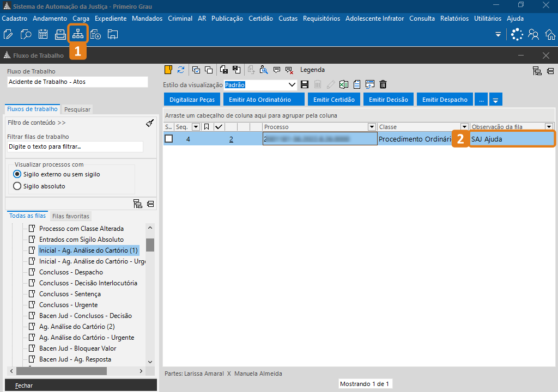Select the 'Conclusos - Sentença' queue

70,294
